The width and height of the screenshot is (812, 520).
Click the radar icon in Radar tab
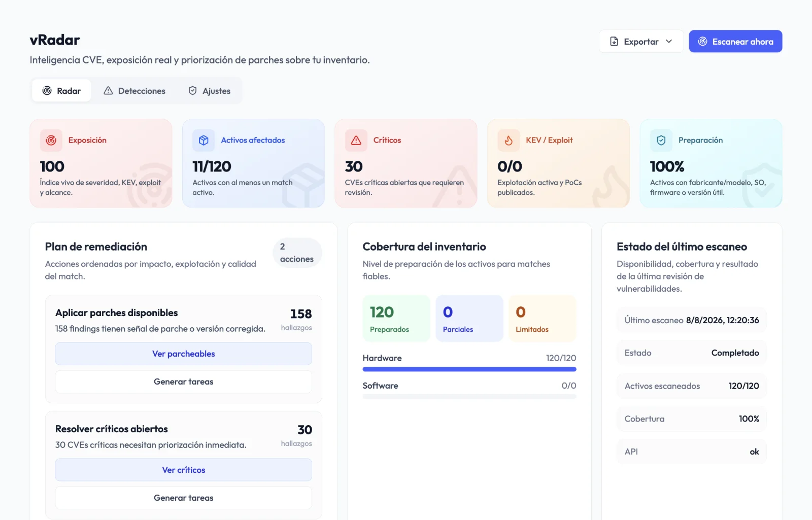tap(47, 91)
